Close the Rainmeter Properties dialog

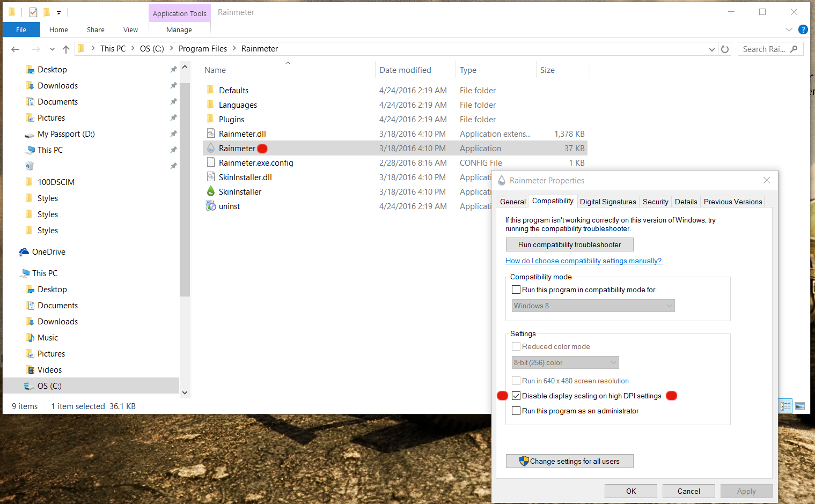pyautogui.click(x=766, y=180)
